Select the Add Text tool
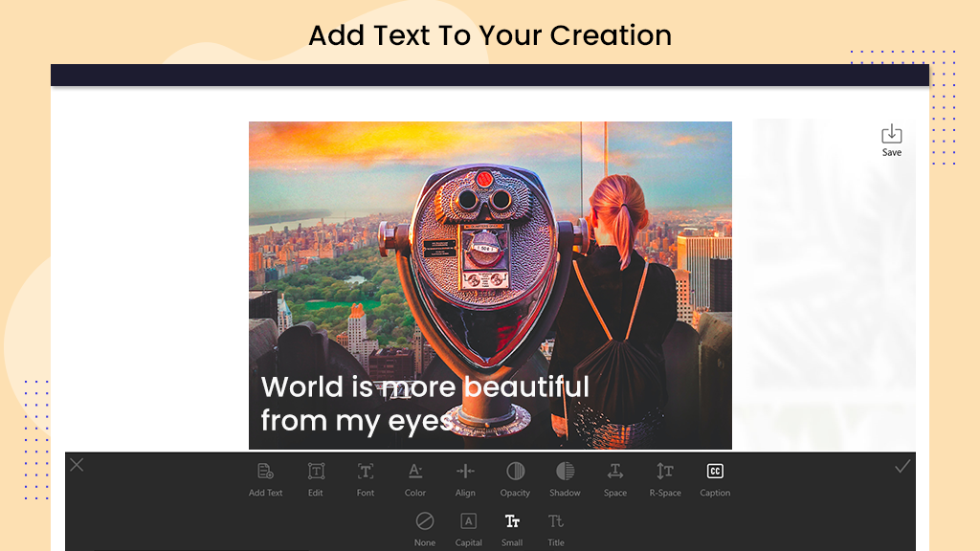The height and width of the screenshot is (551, 980). [266, 480]
